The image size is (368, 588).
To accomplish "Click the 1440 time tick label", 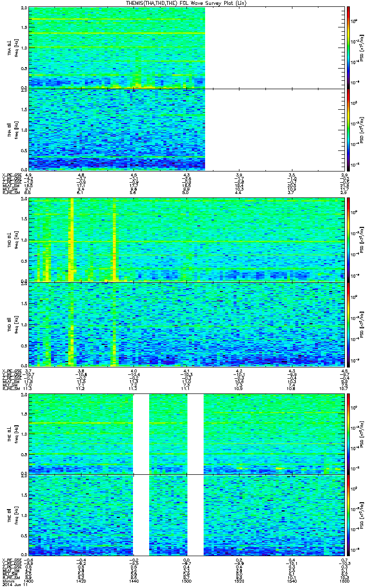I will tap(134, 582).
